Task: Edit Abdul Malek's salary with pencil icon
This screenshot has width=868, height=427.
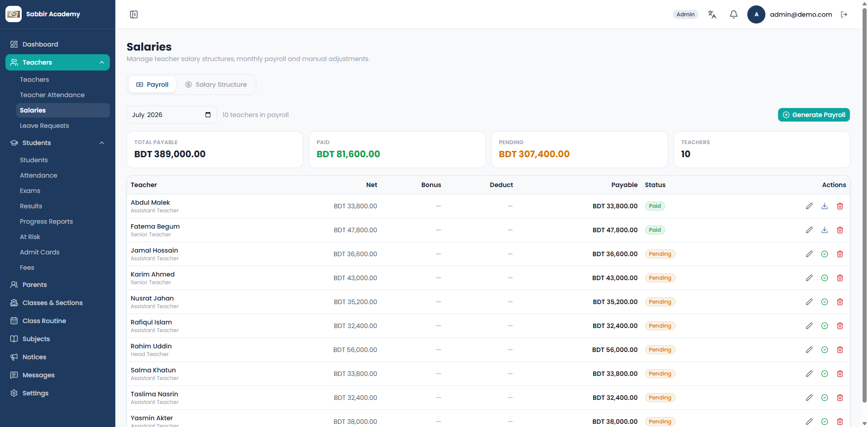Action: point(809,206)
